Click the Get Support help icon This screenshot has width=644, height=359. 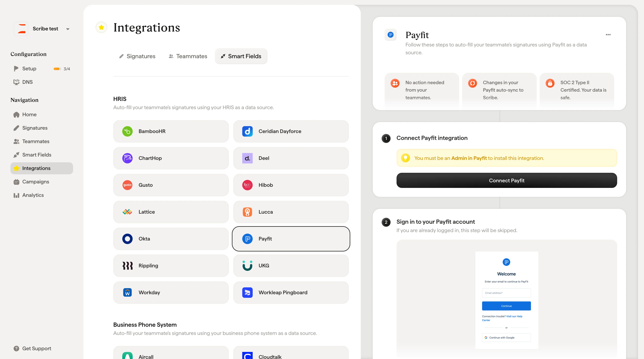[17, 349]
